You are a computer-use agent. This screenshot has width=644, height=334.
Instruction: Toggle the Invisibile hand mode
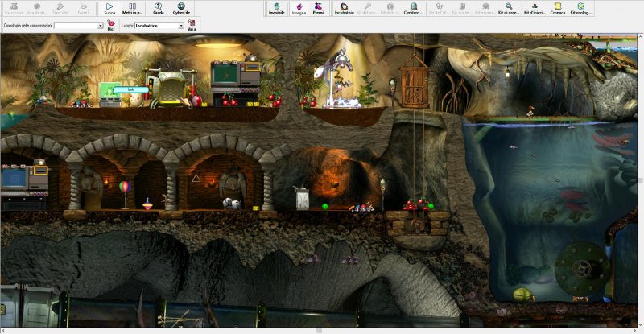click(276, 8)
